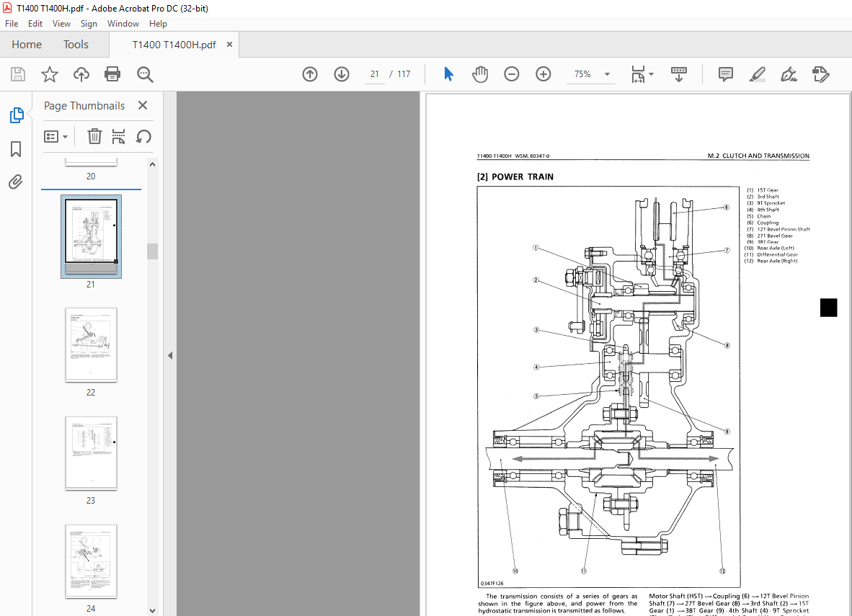Image resolution: width=852 pixels, height=616 pixels.
Task: Click thumbnails scrollbar up arrow
Action: click(152, 164)
